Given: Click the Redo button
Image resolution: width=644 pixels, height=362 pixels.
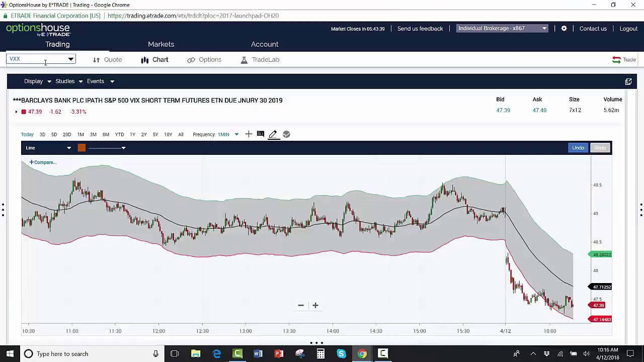Looking at the screenshot, I should coord(600,148).
